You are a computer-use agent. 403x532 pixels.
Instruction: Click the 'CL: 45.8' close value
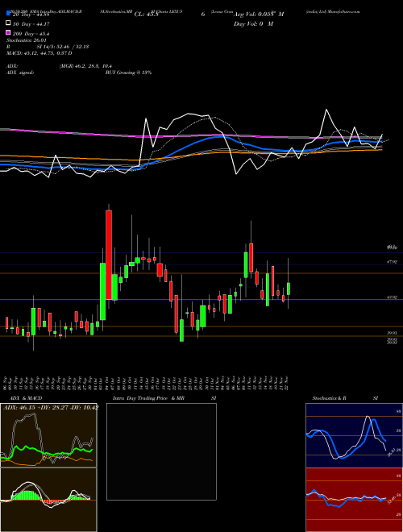[x=147, y=15]
